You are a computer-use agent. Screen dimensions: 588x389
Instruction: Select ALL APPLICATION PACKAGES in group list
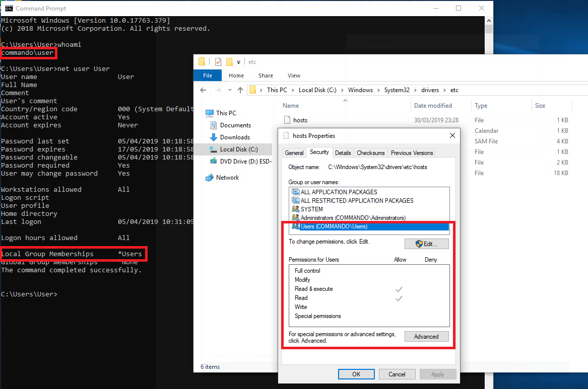[x=339, y=192]
